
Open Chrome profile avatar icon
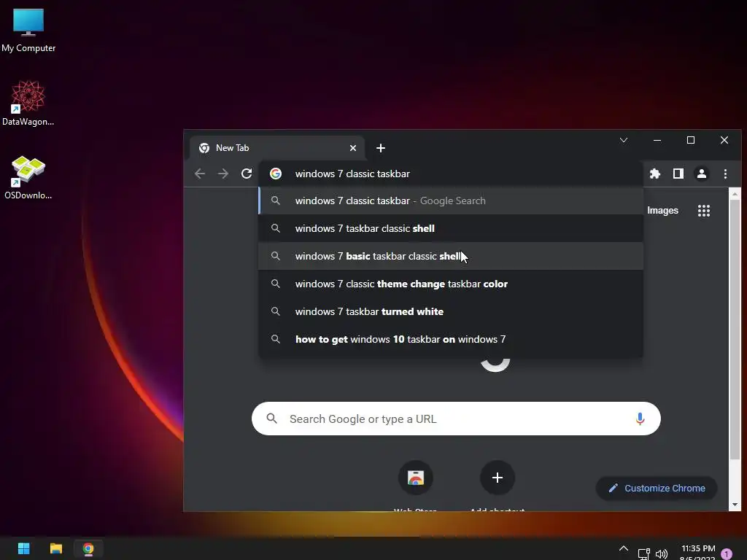point(702,174)
